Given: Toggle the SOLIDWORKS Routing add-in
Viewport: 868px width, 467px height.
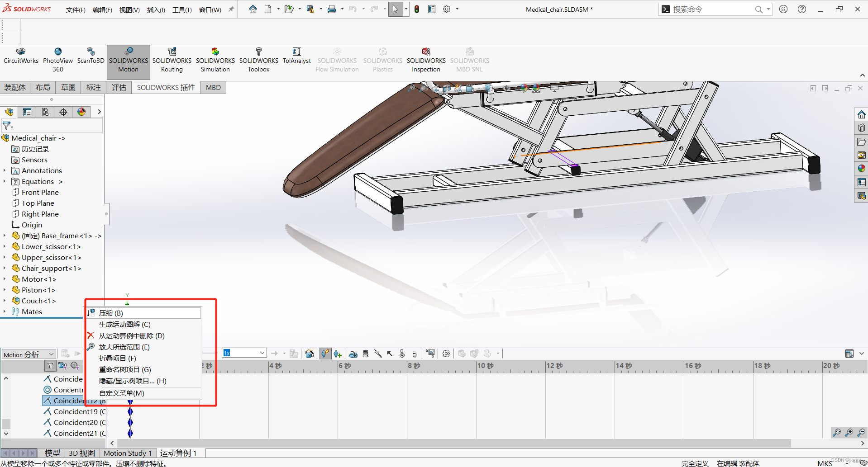Looking at the screenshot, I should pos(172,60).
